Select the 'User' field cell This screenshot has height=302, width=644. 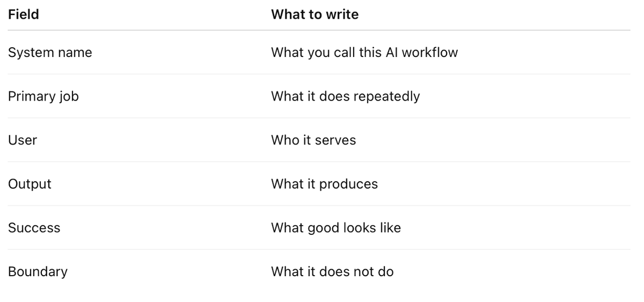pyautogui.click(x=23, y=140)
